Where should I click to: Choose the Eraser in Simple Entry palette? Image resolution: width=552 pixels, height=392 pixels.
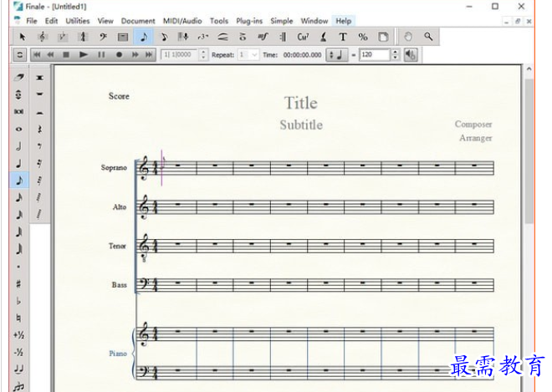tap(18, 77)
